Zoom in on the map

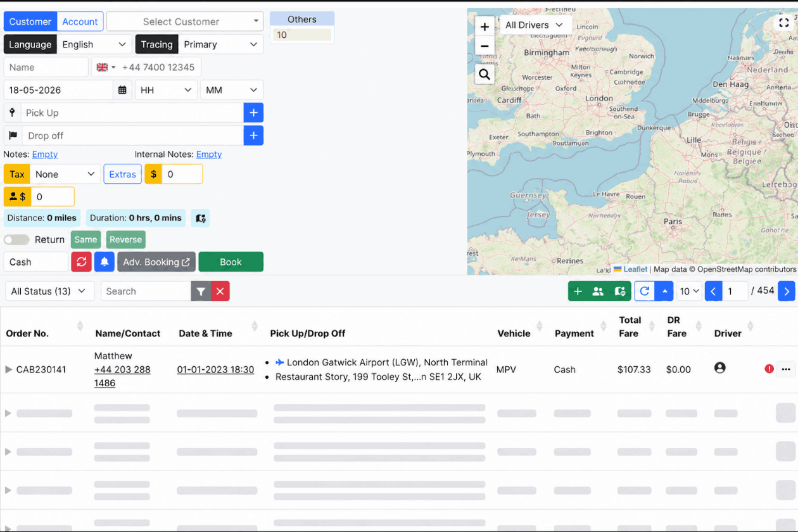484,27
